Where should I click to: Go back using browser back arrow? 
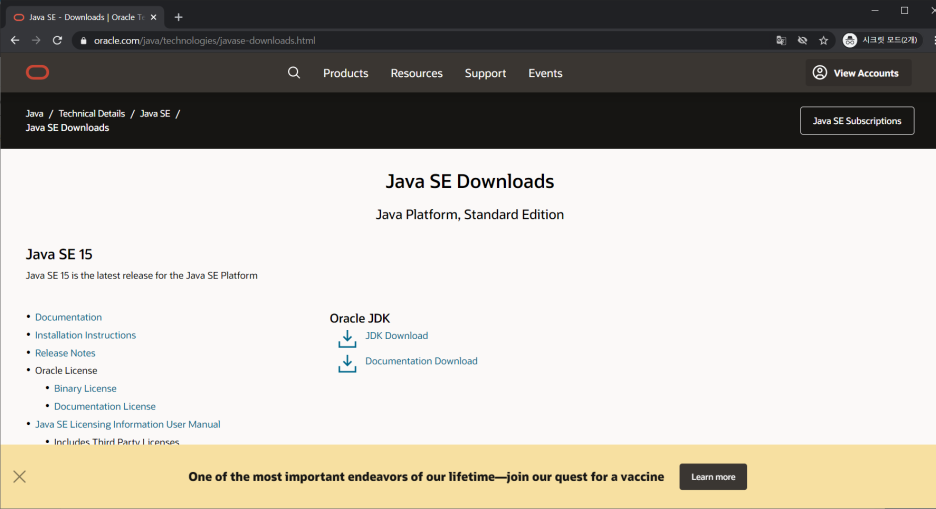(x=15, y=41)
